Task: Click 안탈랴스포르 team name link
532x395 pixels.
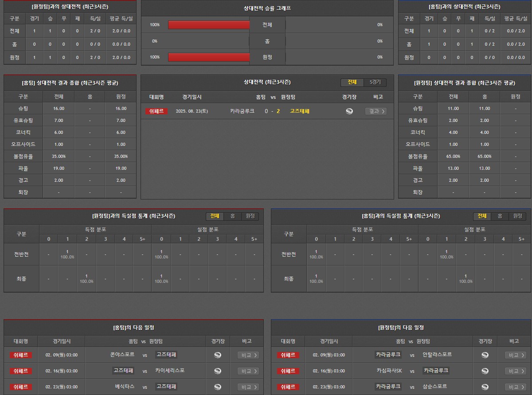Action: coord(437,355)
